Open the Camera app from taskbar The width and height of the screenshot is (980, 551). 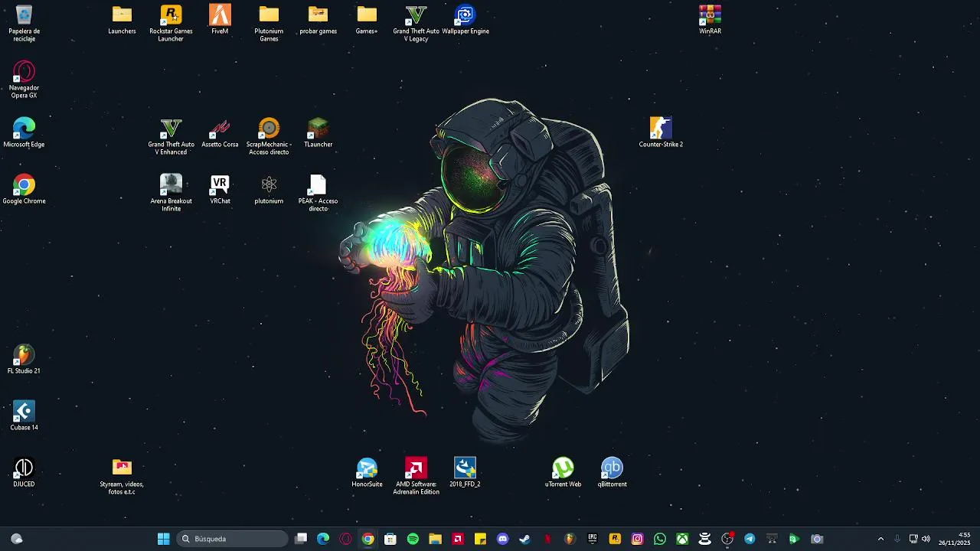tap(817, 539)
